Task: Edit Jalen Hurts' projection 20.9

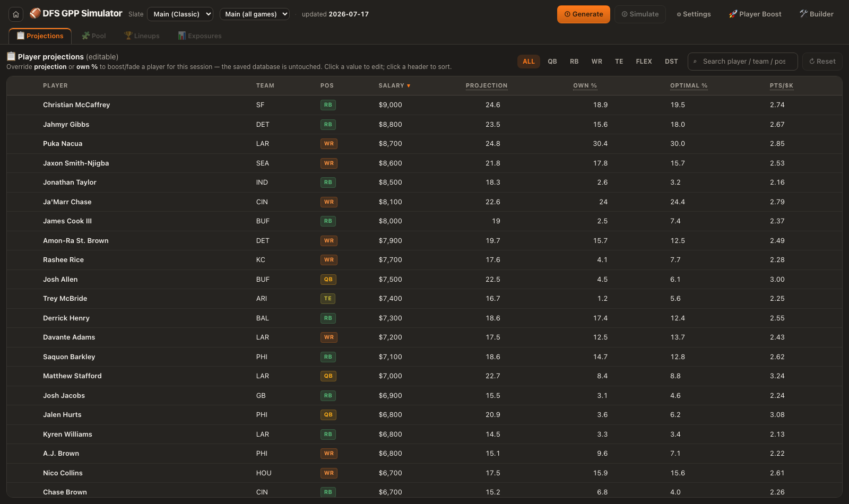Action: tap(493, 415)
